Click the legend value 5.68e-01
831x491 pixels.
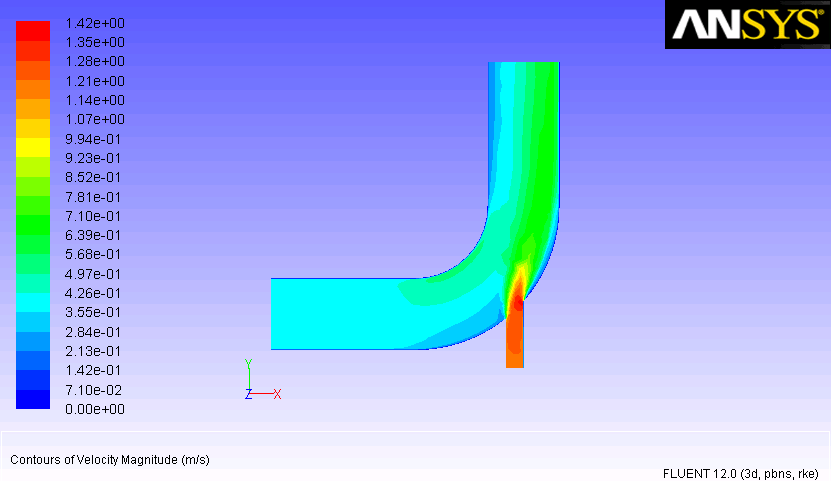[x=93, y=255]
